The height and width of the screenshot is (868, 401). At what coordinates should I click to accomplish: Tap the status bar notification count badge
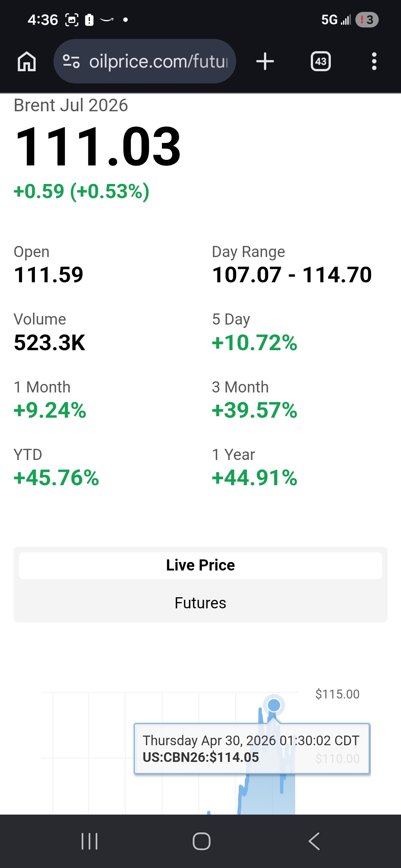(367, 20)
